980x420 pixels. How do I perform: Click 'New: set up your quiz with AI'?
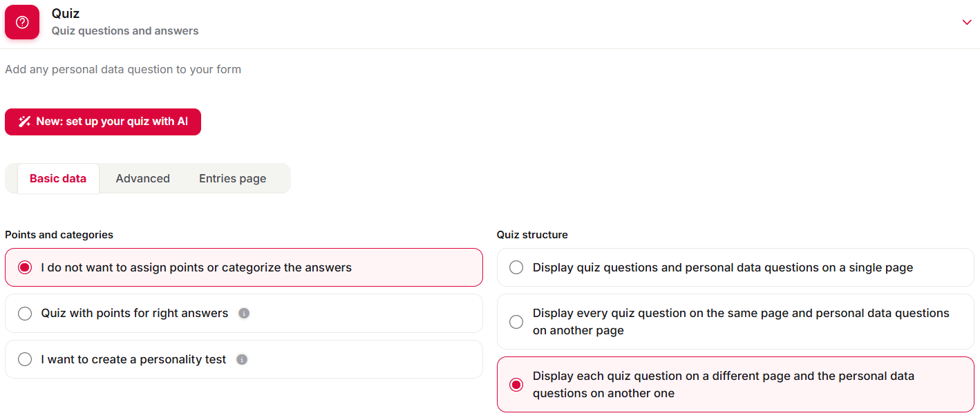103,122
